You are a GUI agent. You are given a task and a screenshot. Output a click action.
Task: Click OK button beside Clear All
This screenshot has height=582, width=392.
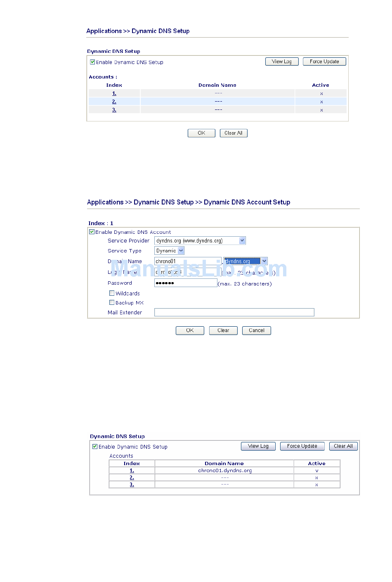(x=201, y=133)
